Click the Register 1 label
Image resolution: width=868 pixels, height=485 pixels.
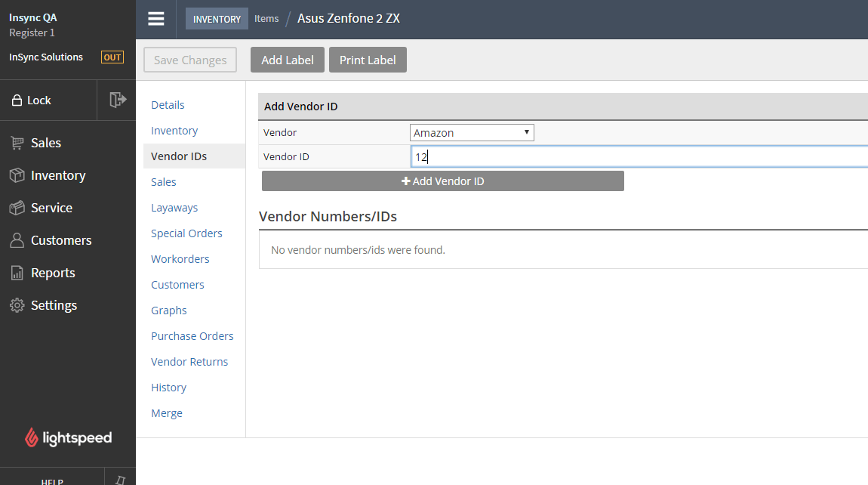pos(32,32)
